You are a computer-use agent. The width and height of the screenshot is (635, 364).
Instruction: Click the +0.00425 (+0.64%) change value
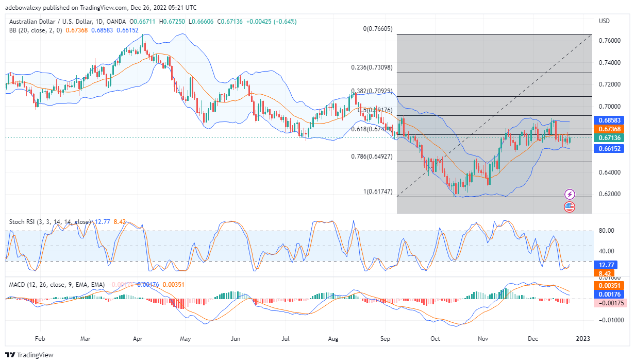[272, 22]
